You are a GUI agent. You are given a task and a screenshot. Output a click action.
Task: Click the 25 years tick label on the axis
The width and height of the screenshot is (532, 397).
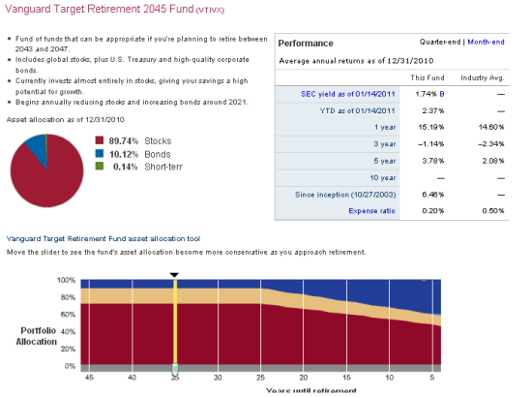point(260,378)
